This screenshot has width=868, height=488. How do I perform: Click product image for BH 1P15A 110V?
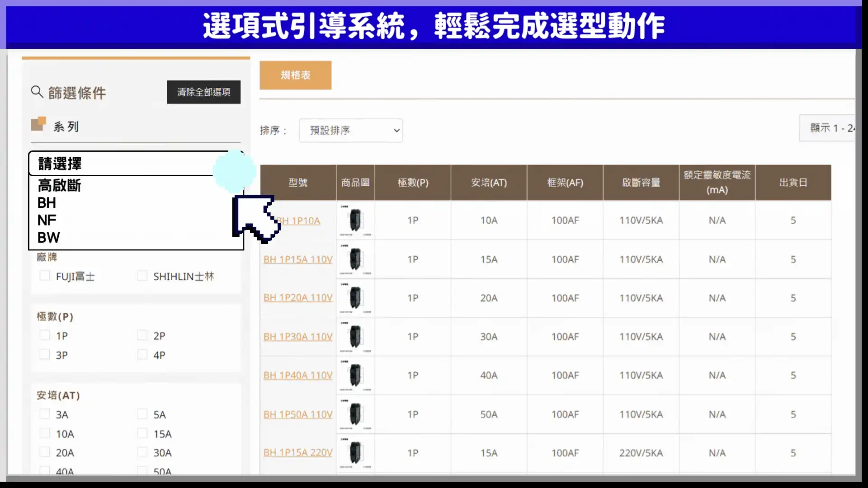[x=355, y=259]
